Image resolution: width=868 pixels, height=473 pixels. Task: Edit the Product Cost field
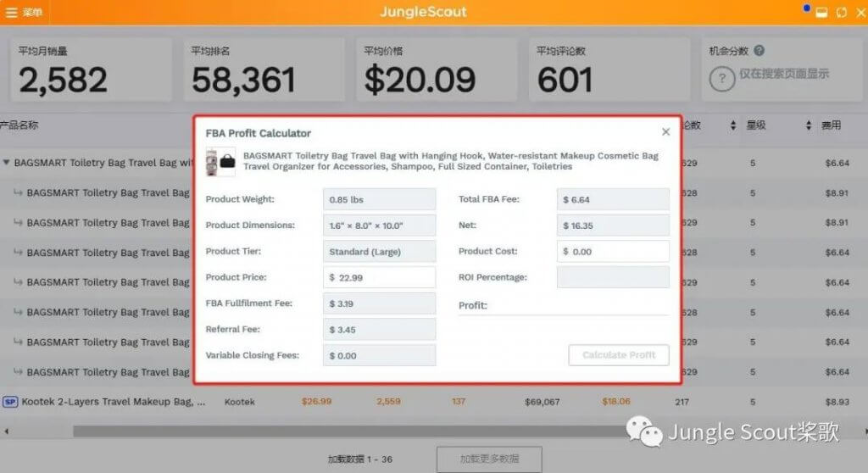[613, 252]
